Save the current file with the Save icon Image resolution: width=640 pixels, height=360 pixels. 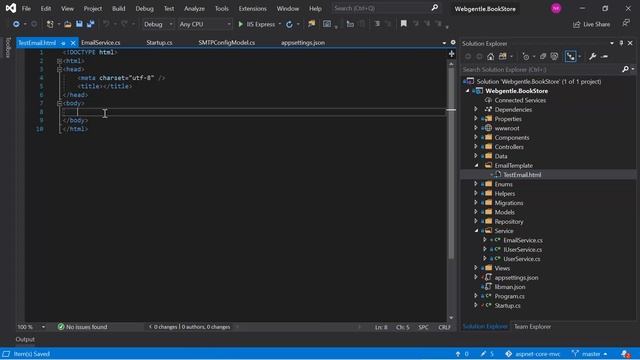(x=79, y=24)
